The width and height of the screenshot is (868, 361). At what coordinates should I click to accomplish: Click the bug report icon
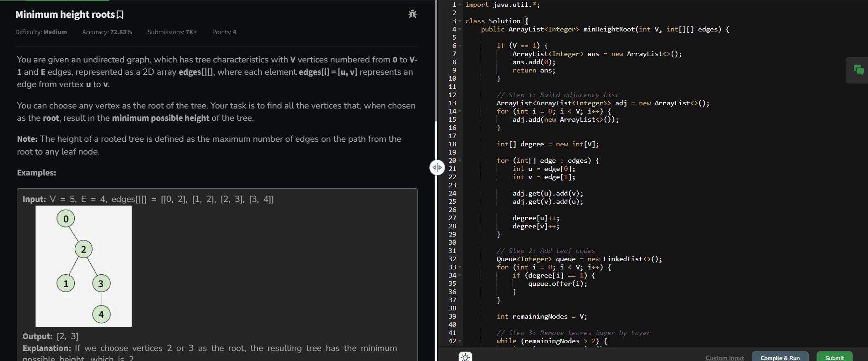coord(412,14)
